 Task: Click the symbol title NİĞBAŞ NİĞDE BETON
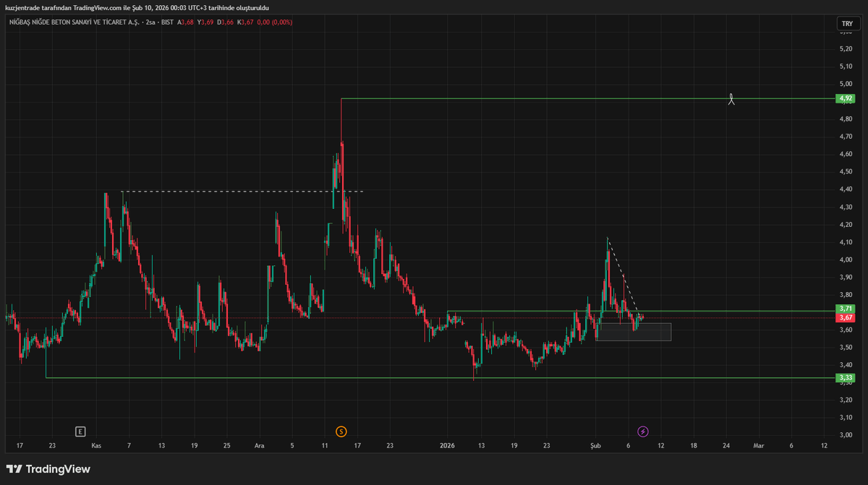click(73, 22)
